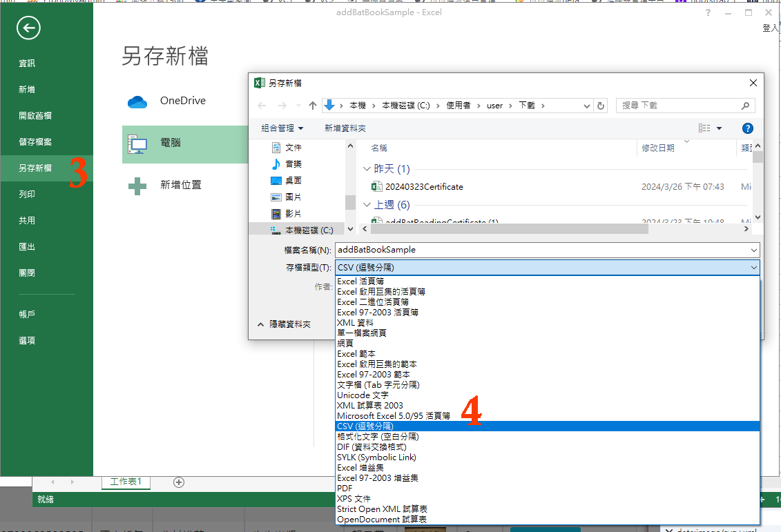The height and width of the screenshot is (532, 781).
Task: Open the OneDrive cloud location
Action: (167, 101)
